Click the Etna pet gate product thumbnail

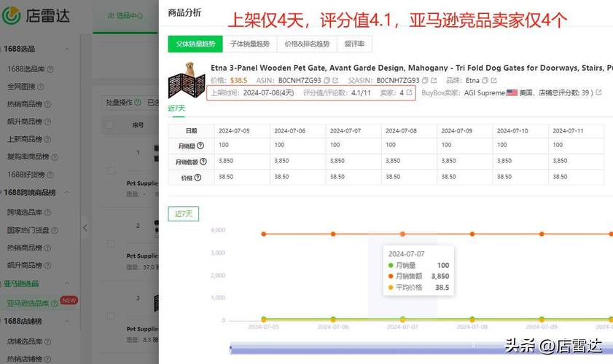click(187, 80)
